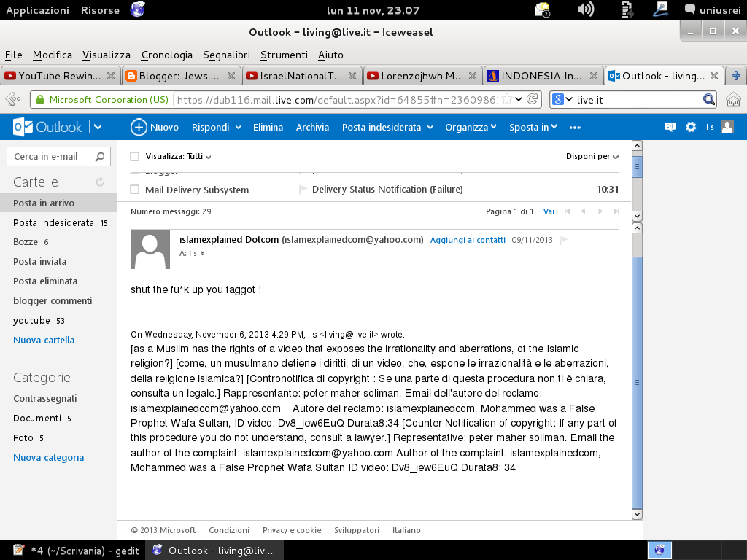Open the Organizza dropdown
Screen dimensions: 747x560
coord(471,127)
